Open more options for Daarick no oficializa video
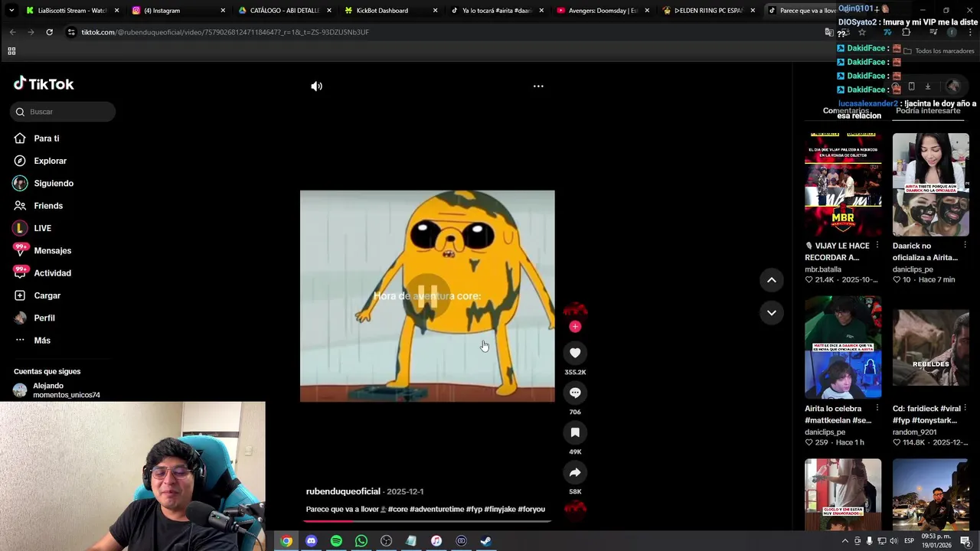 point(965,246)
